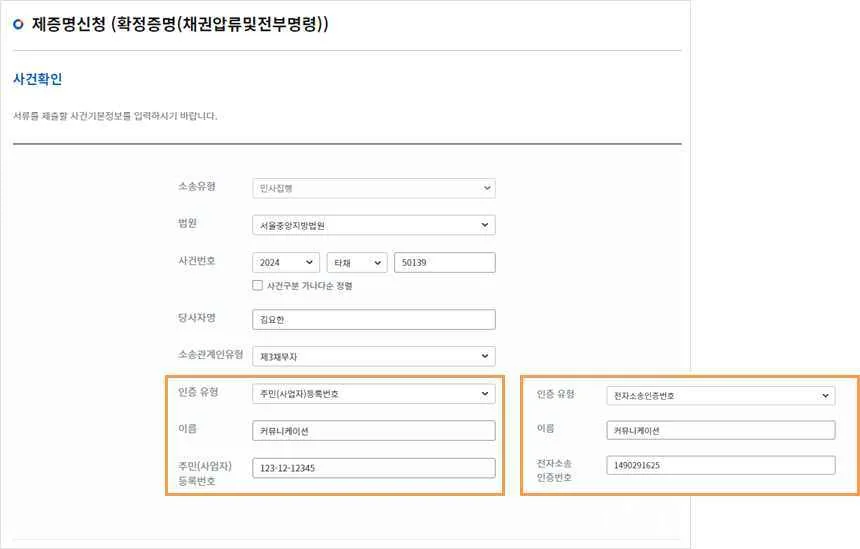Click the 소송유형 label
Viewport: 860px width, 549px height.
pos(197,186)
